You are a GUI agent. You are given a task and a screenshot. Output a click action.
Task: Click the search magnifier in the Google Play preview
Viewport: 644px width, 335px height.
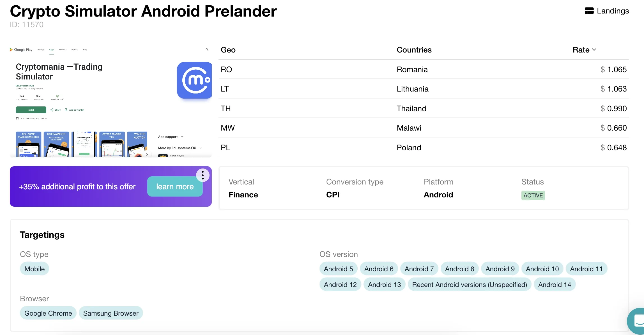(x=207, y=50)
